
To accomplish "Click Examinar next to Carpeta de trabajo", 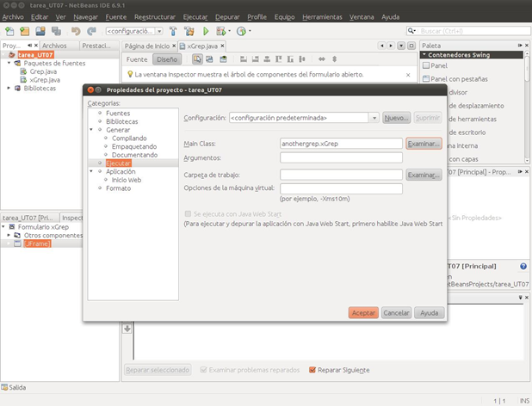I will tap(424, 175).
